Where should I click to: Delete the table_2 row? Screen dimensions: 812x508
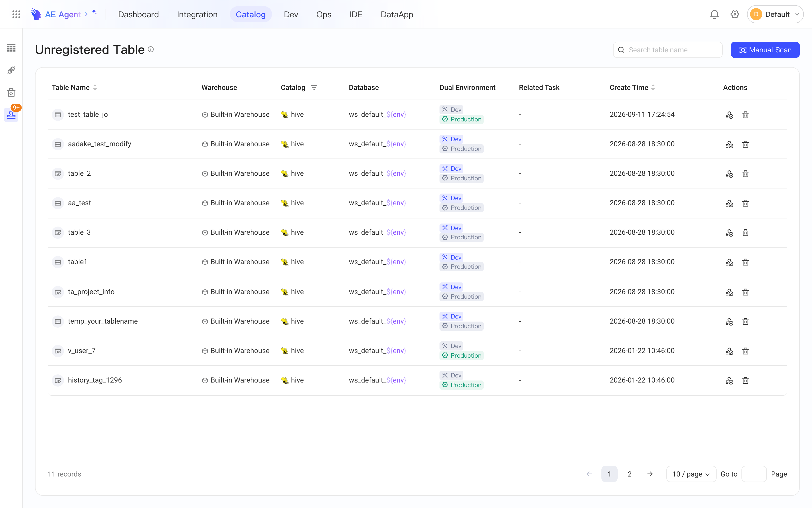pos(745,174)
